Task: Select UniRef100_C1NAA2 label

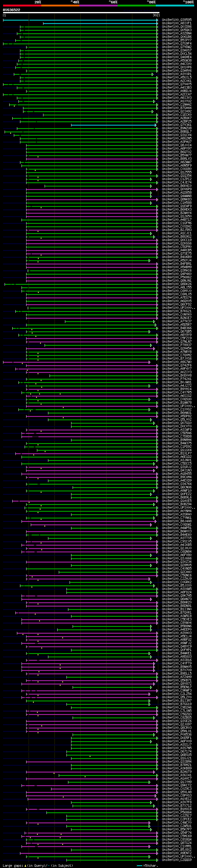Action: point(177,104)
